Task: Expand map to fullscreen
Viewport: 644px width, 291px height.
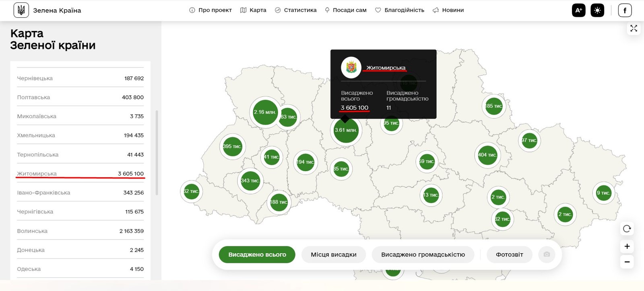Action: [634, 28]
